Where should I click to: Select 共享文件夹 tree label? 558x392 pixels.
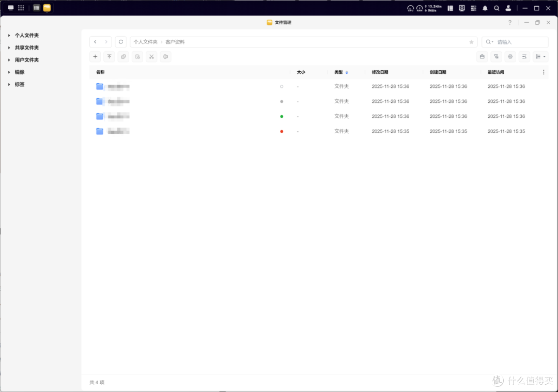27,48
